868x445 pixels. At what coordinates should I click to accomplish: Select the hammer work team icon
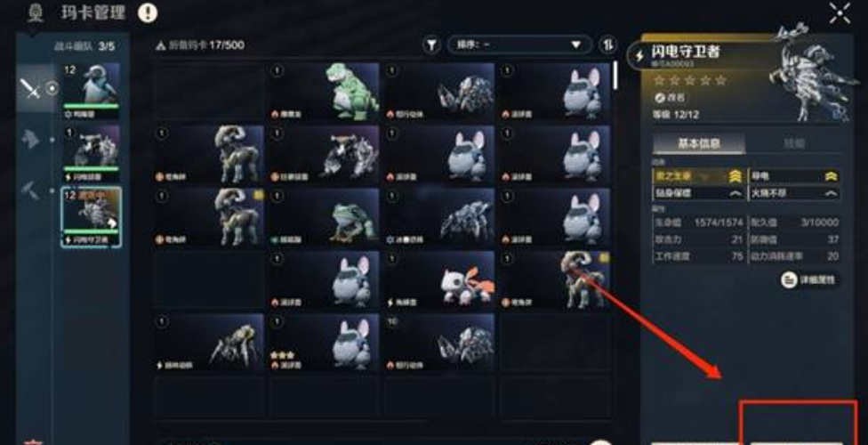click(x=30, y=190)
